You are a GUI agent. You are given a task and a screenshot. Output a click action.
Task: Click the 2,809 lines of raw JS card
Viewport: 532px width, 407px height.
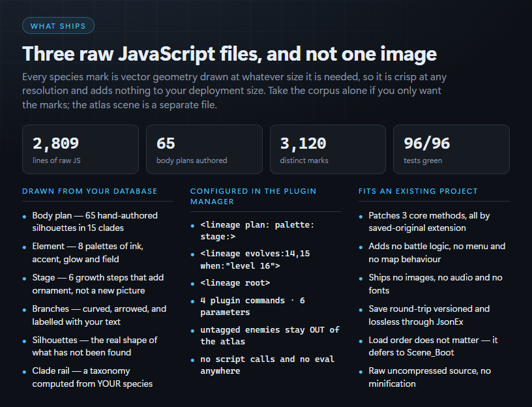click(80, 149)
